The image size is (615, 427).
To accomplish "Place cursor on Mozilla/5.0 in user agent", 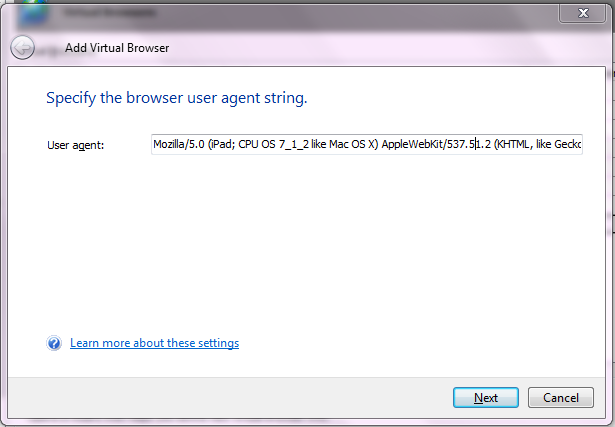I will (179, 144).
